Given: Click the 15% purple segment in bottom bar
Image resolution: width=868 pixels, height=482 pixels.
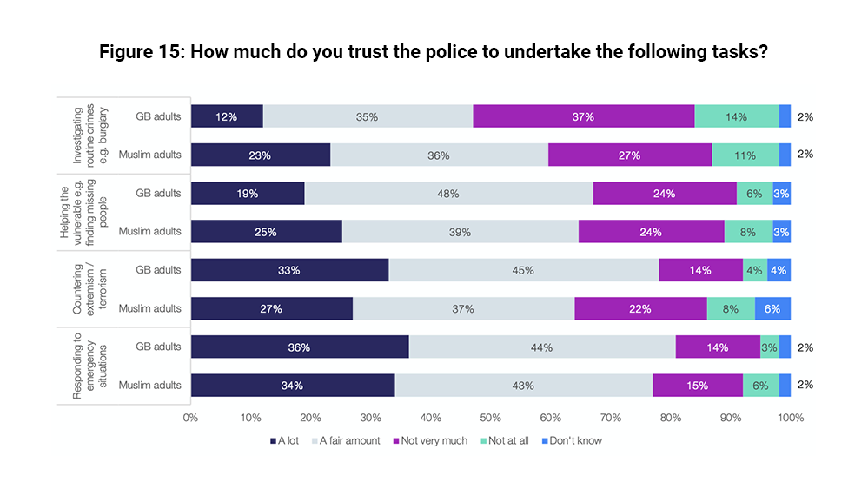Looking at the screenshot, I should (698, 386).
